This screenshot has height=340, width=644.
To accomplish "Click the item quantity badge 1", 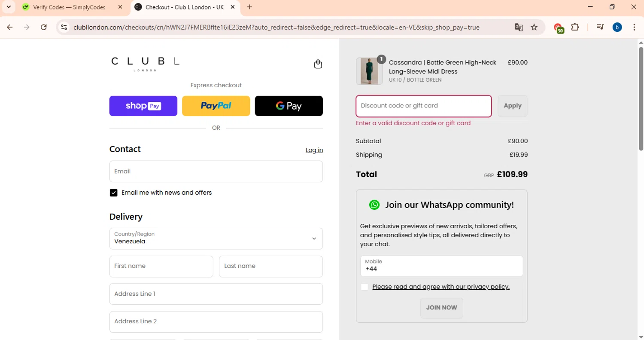I will tap(381, 59).
